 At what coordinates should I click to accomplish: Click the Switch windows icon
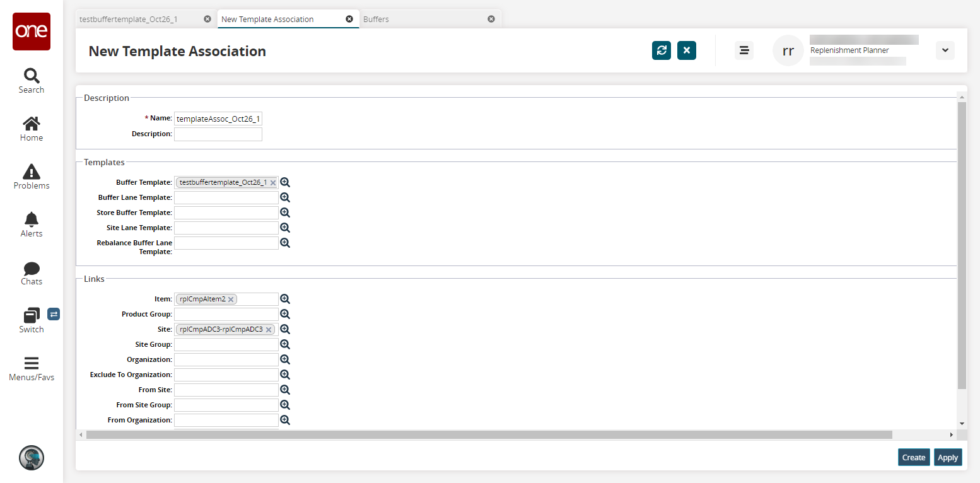click(x=32, y=315)
